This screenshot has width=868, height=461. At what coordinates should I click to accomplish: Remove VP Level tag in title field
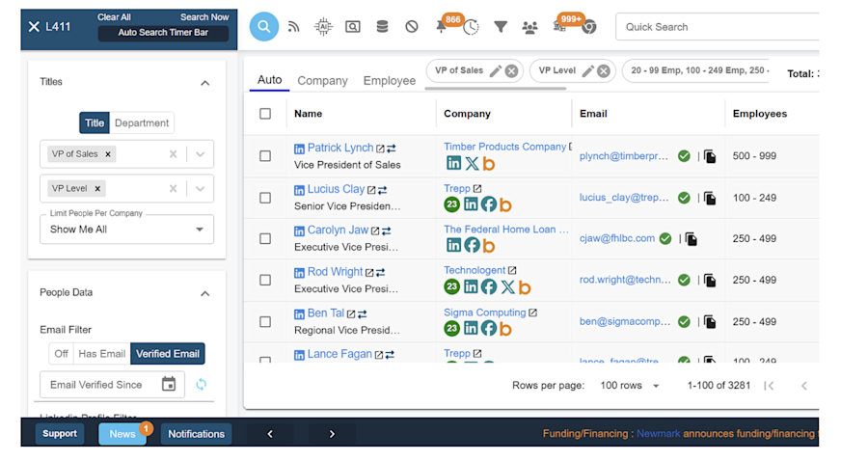pyautogui.click(x=97, y=189)
